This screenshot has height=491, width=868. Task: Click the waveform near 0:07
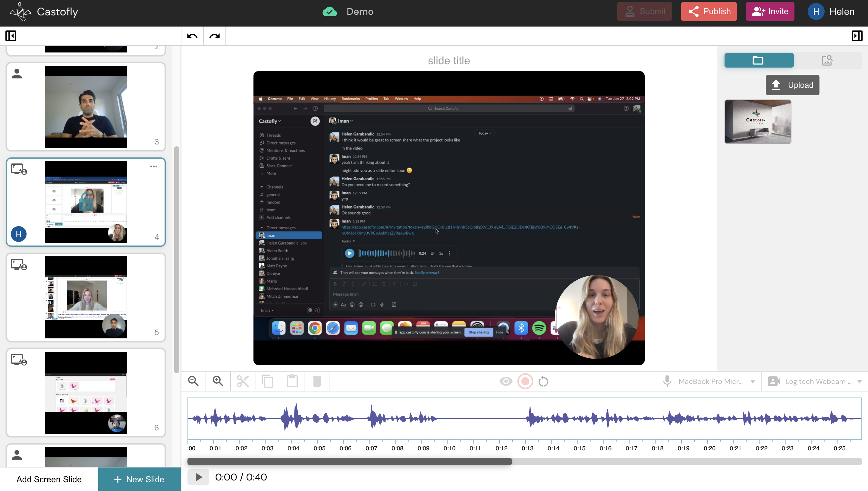pyautogui.click(x=372, y=419)
